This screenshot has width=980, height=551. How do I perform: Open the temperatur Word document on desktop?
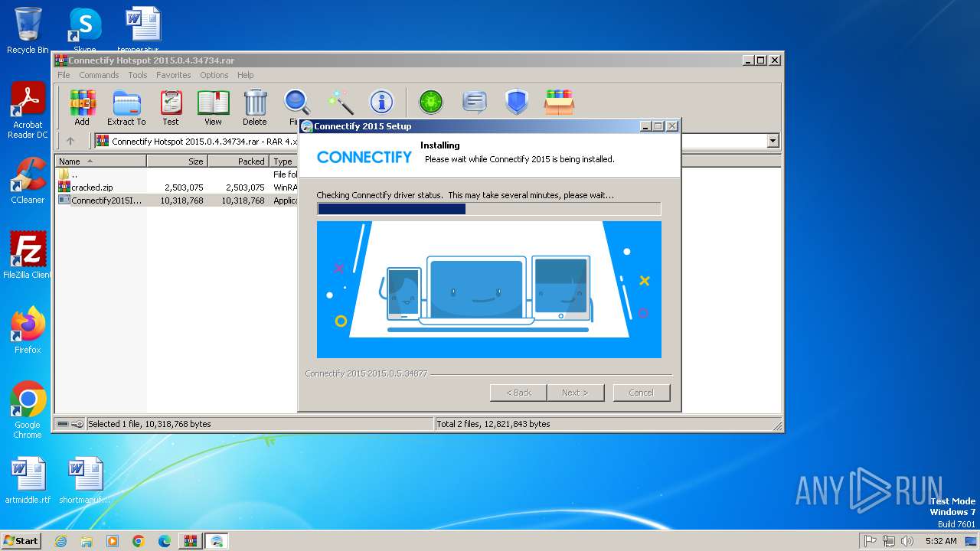pos(143,31)
